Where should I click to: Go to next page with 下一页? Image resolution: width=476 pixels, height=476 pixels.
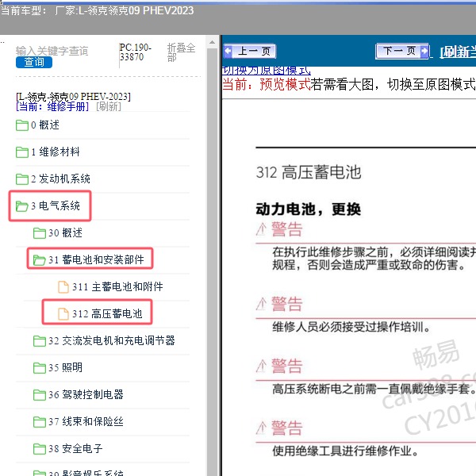[x=402, y=51]
